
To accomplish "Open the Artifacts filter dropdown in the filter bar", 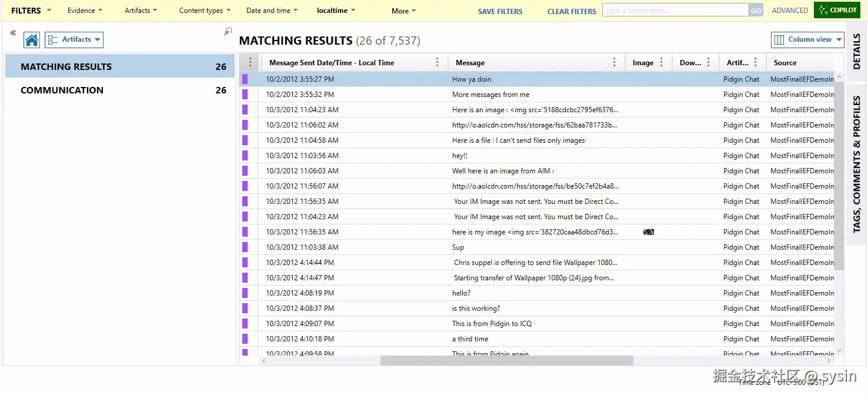I will [x=141, y=11].
